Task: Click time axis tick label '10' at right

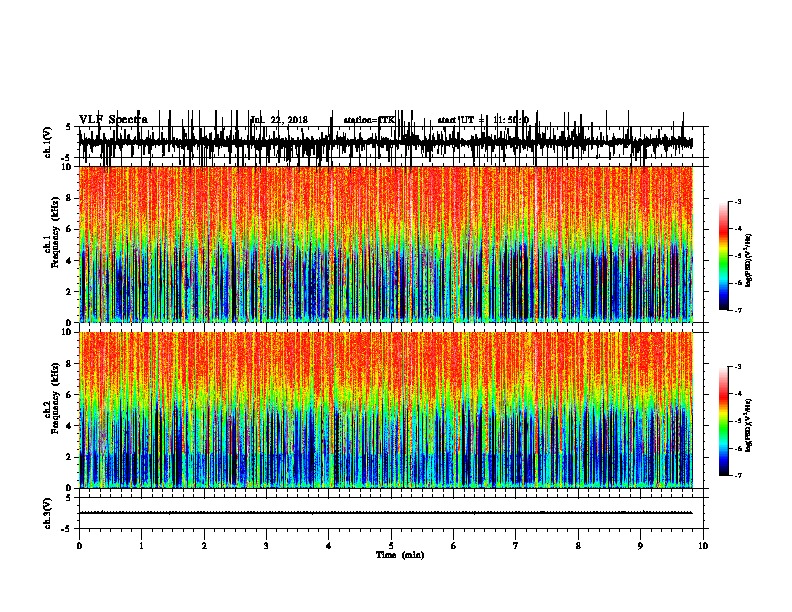Action: coord(703,546)
